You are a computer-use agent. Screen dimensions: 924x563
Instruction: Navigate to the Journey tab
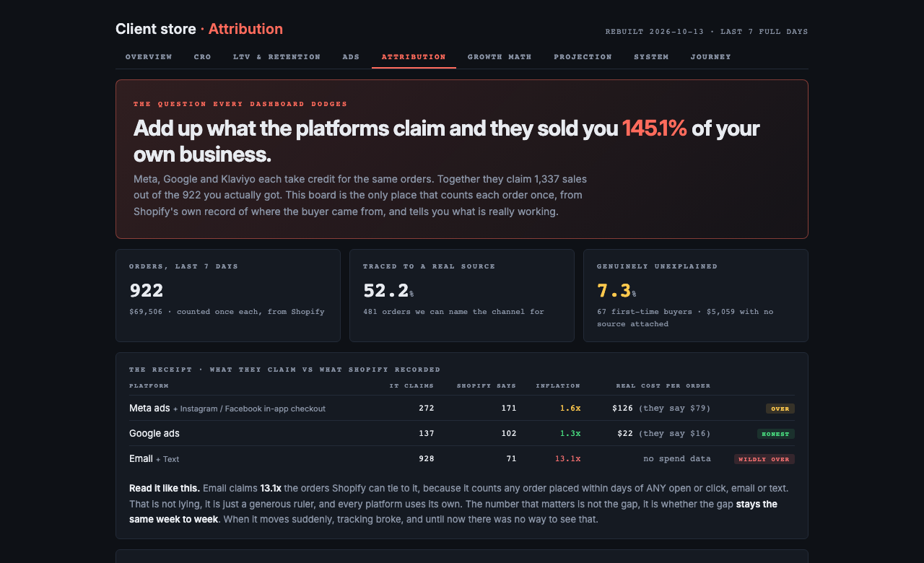coord(710,57)
